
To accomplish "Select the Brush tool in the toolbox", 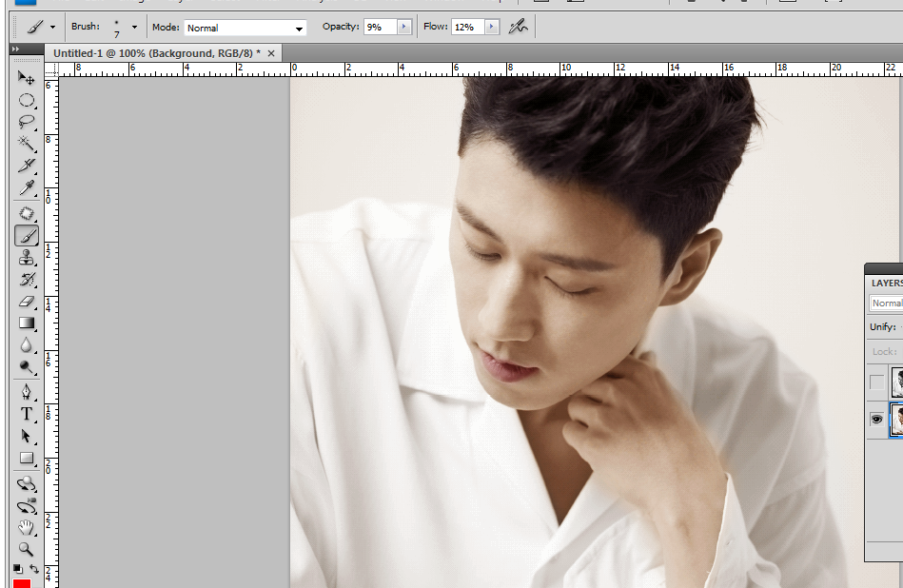I will [26, 236].
